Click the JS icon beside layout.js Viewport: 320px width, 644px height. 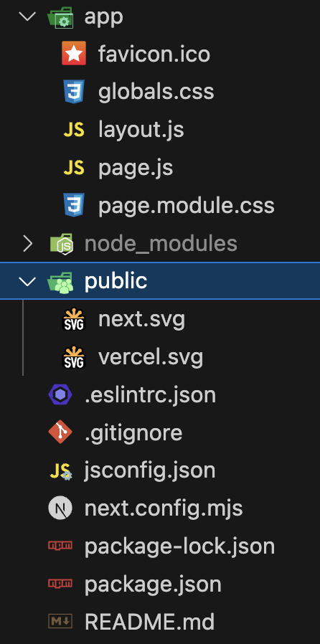click(74, 130)
